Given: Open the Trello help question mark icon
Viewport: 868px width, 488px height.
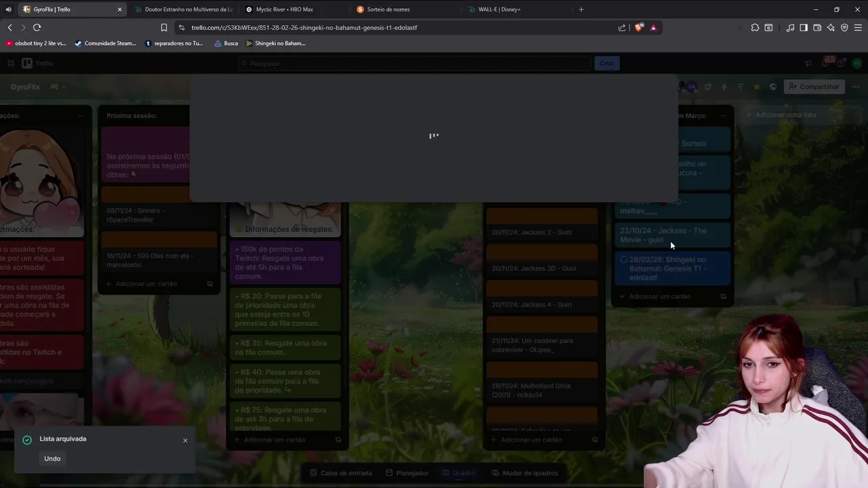Looking at the screenshot, I should pyautogui.click(x=841, y=63).
